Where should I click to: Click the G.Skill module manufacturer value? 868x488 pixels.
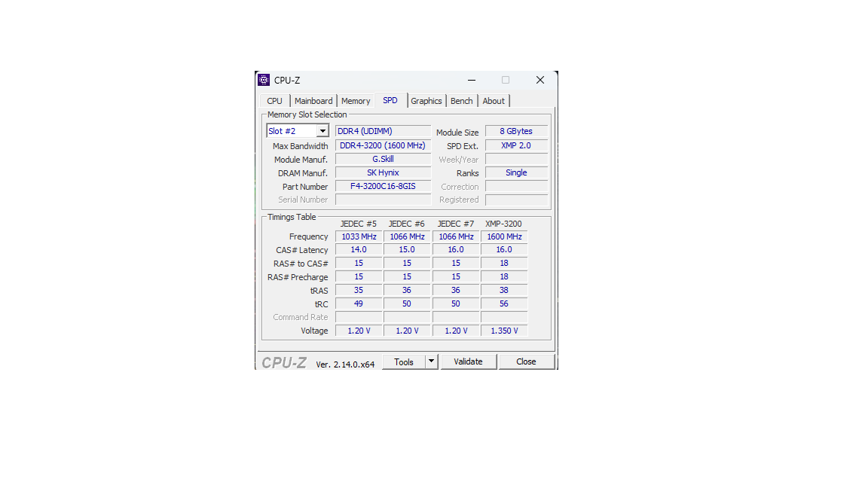383,159
